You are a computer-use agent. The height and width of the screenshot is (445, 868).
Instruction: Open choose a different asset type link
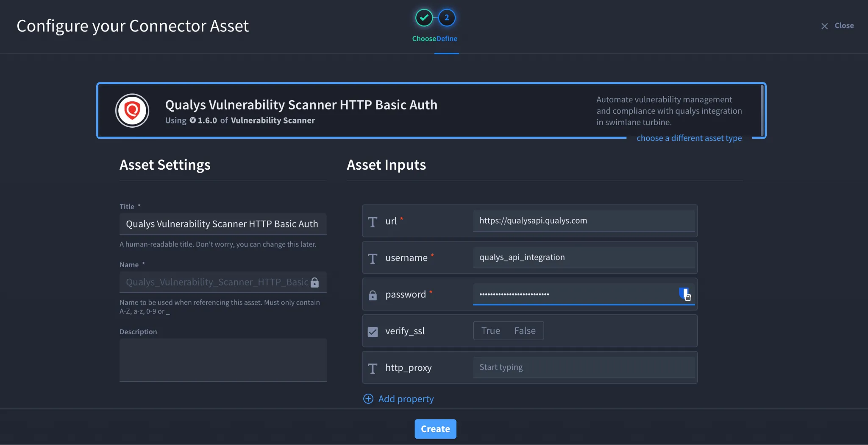coord(689,138)
